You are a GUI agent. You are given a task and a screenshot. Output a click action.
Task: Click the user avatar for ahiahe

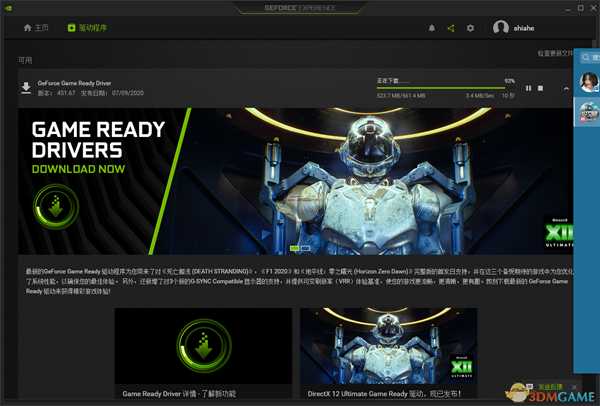[501, 28]
